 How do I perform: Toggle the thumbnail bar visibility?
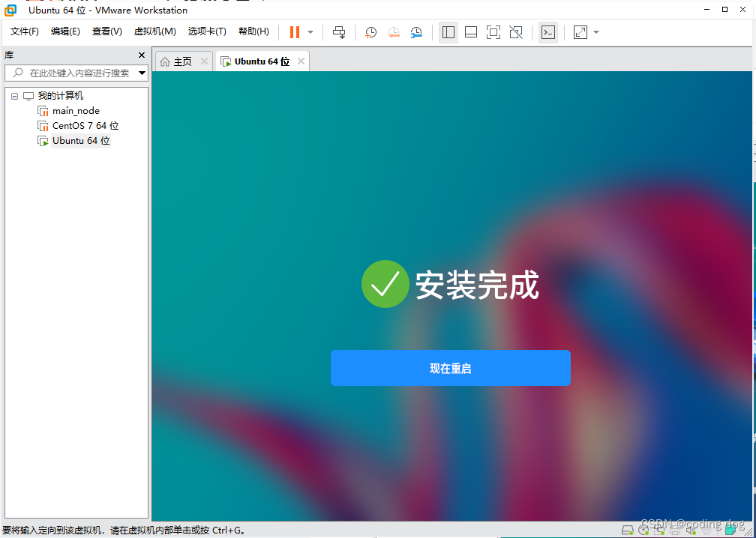click(471, 31)
